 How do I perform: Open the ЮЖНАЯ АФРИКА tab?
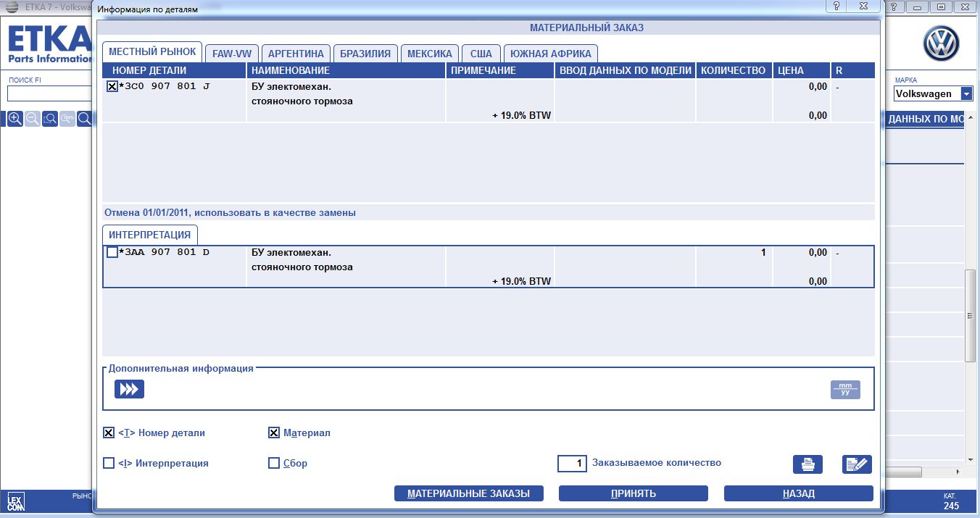(551, 54)
